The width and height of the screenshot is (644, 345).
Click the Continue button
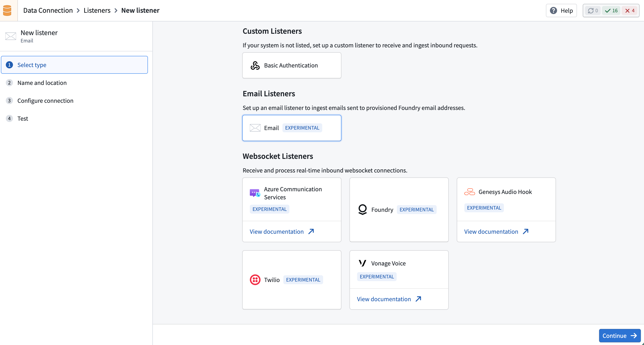(x=619, y=335)
